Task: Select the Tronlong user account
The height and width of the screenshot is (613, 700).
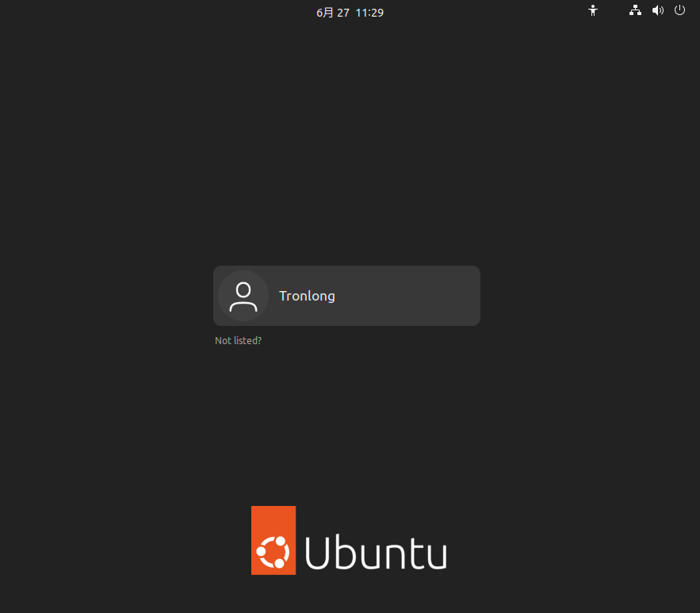Action: click(x=347, y=296)
